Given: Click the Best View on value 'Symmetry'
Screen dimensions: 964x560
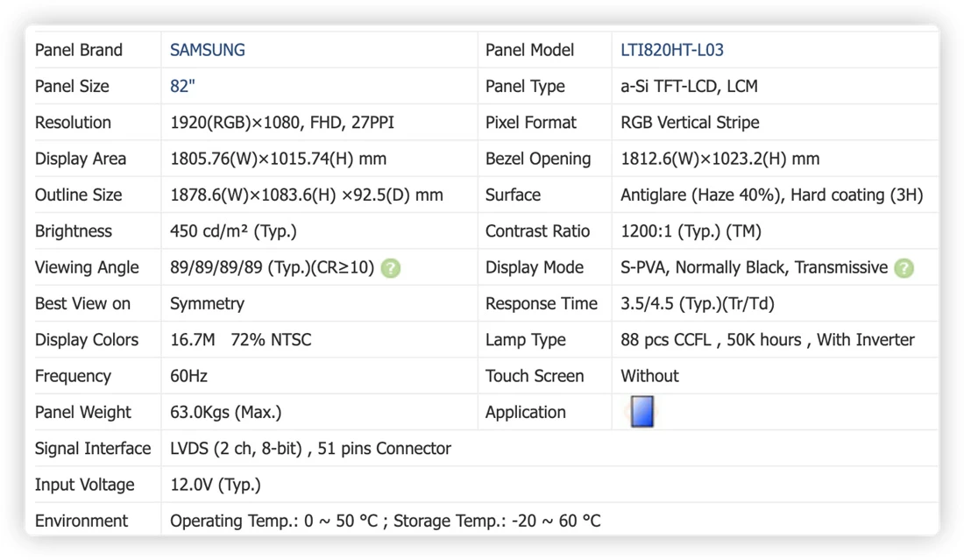Looking at the screenshot, I should [x=207, y=304].
